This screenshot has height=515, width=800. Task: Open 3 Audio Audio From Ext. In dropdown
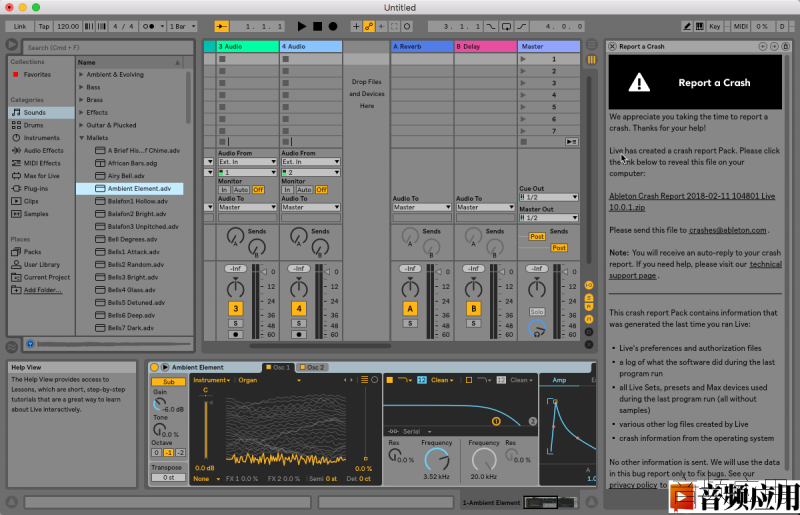[247, 162]
